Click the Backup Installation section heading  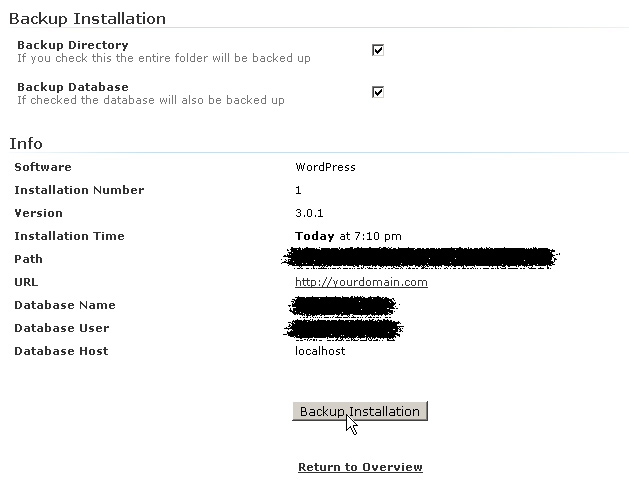(x=87, y=18)
